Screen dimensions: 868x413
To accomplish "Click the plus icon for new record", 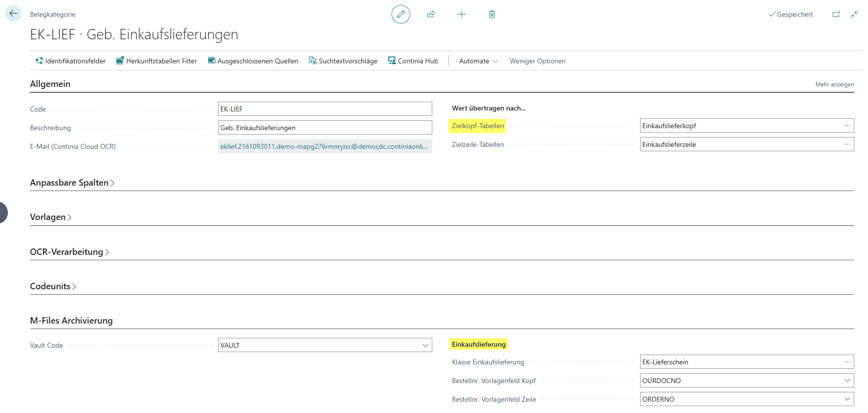I will pos(462,14).
